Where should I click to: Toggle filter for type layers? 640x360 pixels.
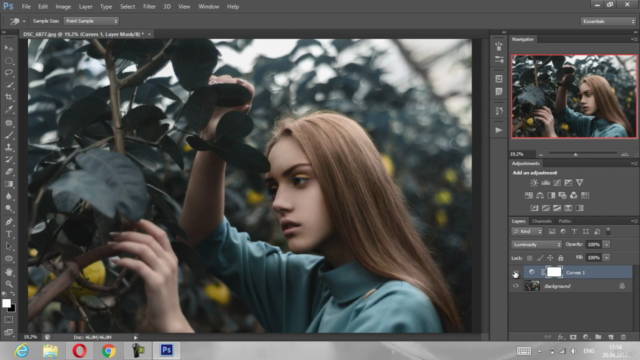(x=574, y=231)
